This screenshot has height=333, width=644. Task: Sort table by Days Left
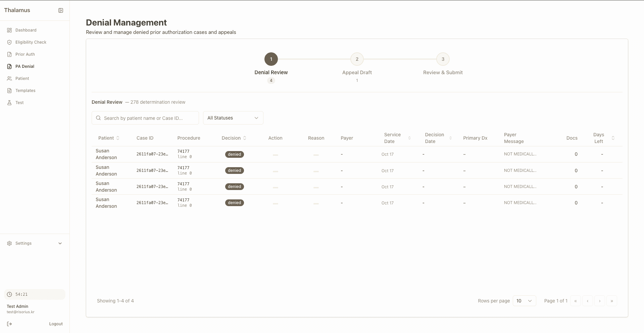click(604, 138)
